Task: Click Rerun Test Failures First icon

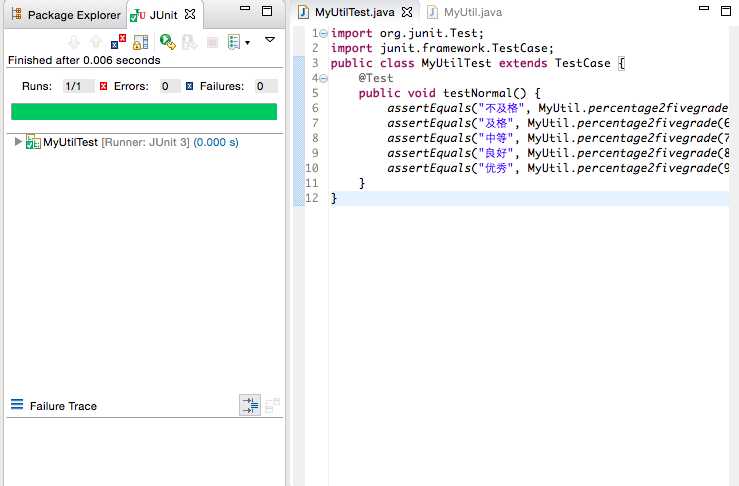Action: [189, 42]
